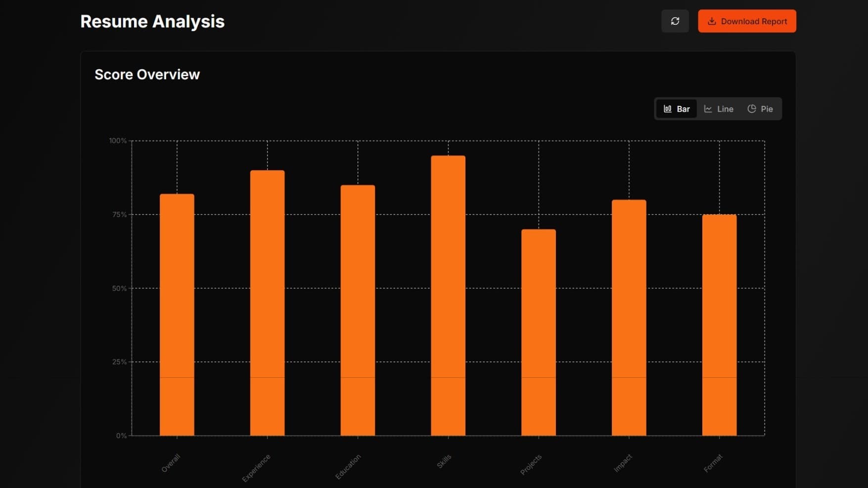Viewport: 868px width, 488px height.
Task: Click the Projects score bar
Action: [x=538, y=332]
